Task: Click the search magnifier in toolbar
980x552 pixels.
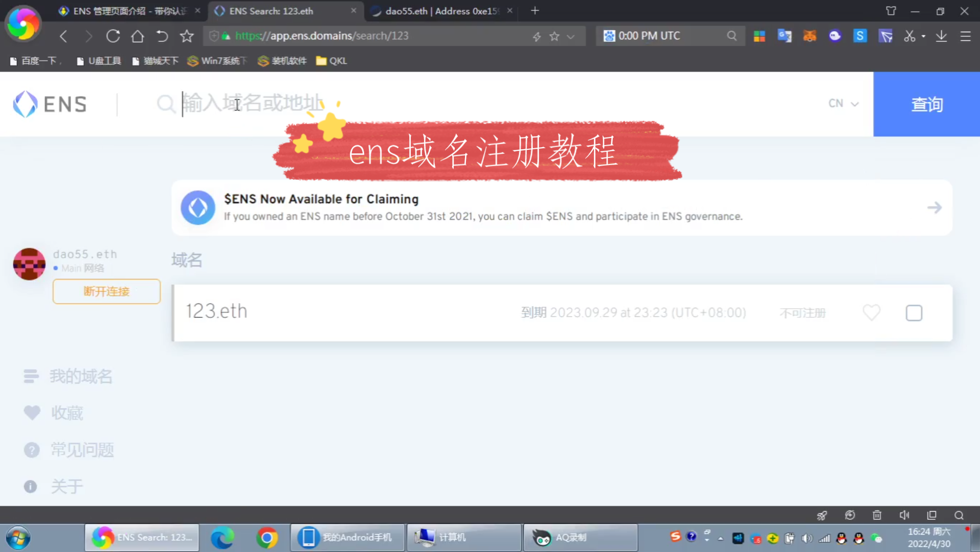Action: (732, 36)
